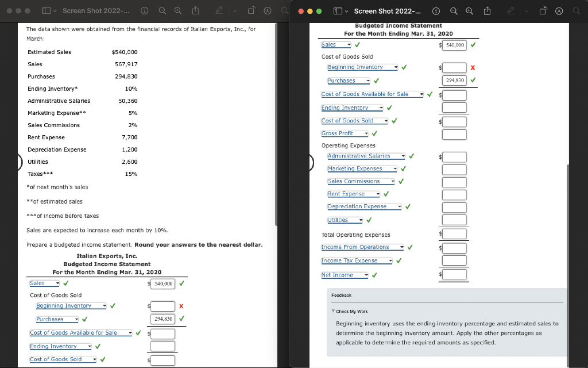
Task: Open Gross Profit dropdown
Action: [345, 133]
